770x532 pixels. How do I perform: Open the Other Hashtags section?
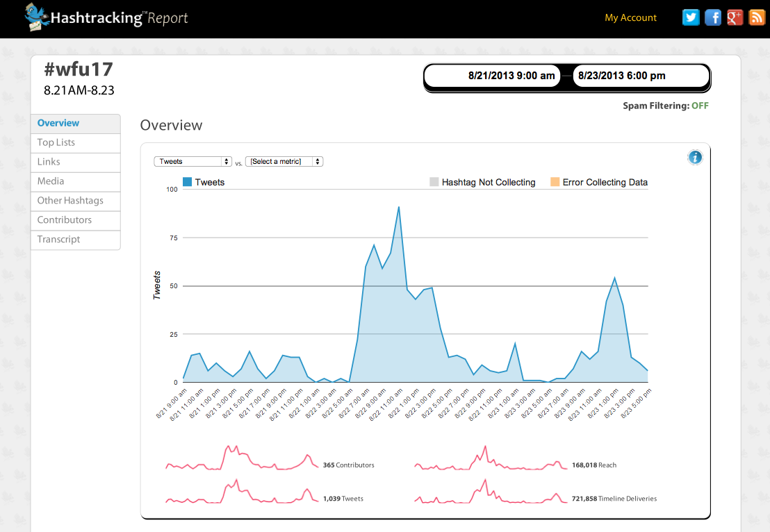point(70,201)
